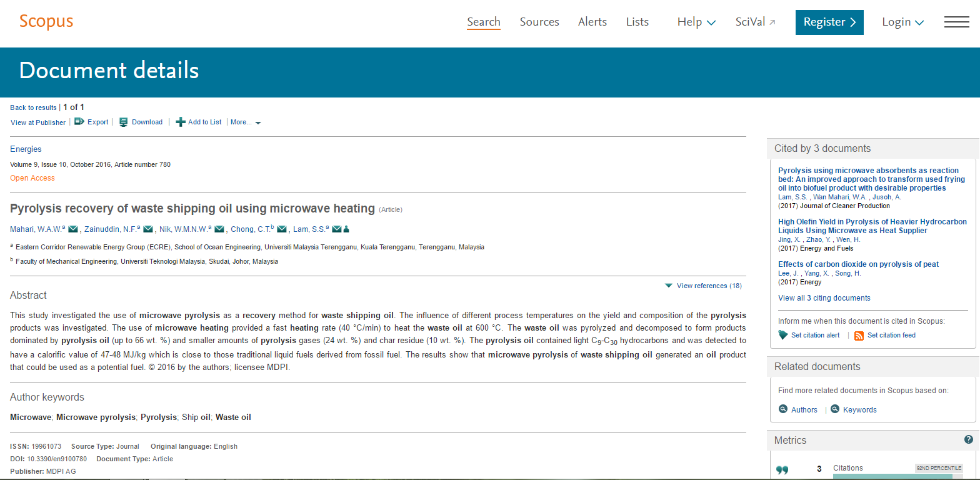Click the Set citation alert bell icon
980x480 pixels.
pyautogui.click(x=783, y=336)
